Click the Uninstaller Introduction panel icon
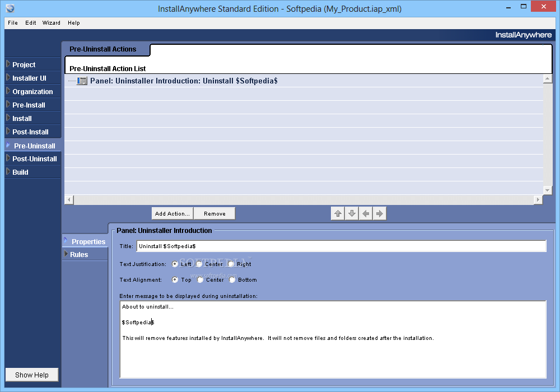The image size is (560, 392). 82,81
